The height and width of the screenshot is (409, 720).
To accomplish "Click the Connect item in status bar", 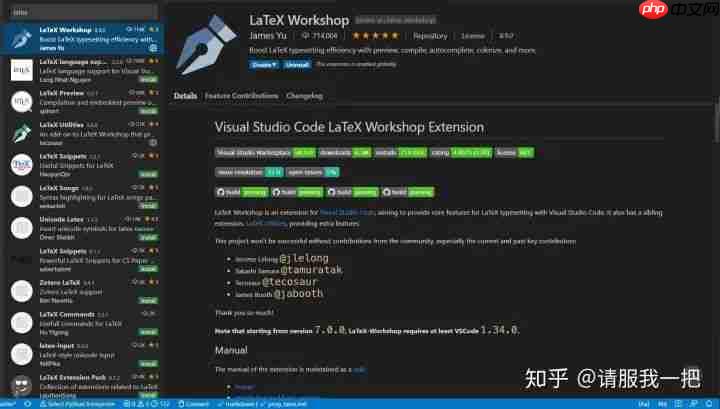I will [193, 404].
